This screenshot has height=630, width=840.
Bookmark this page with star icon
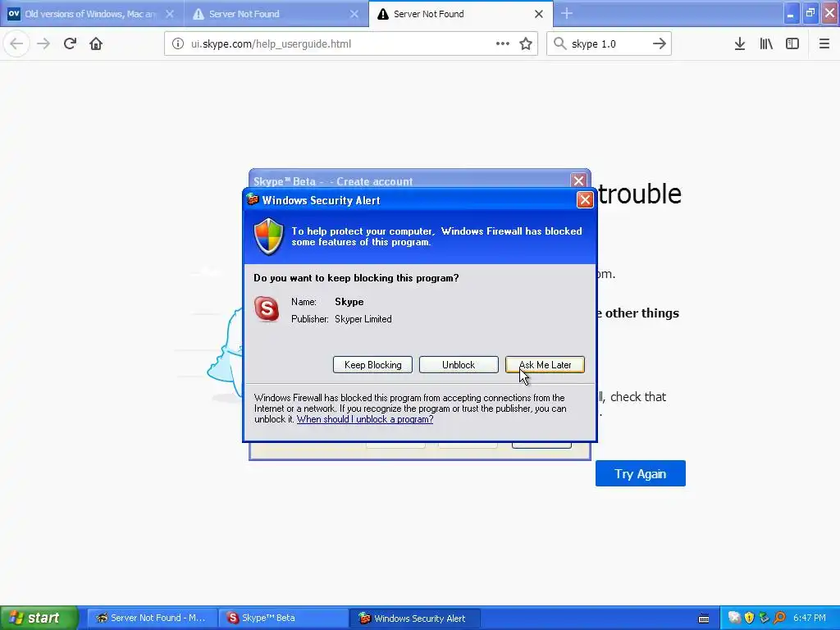click(x=526, y=43)
